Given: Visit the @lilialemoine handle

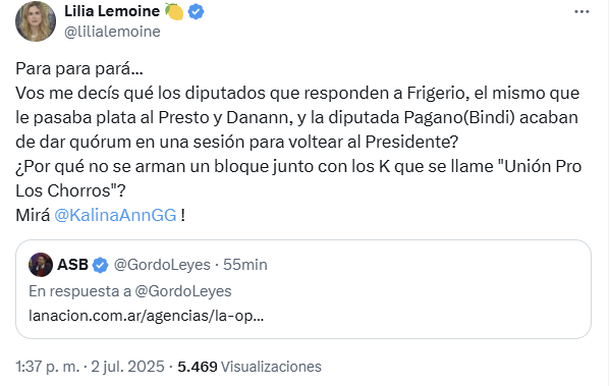Looking at the screenshot, I should tap(112, 32).
